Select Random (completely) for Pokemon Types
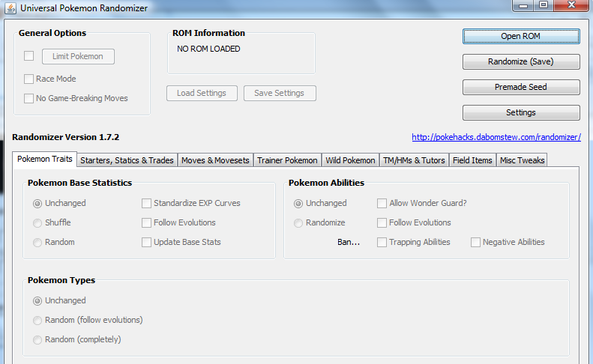 pyautogui.click(x=37, y=339)
